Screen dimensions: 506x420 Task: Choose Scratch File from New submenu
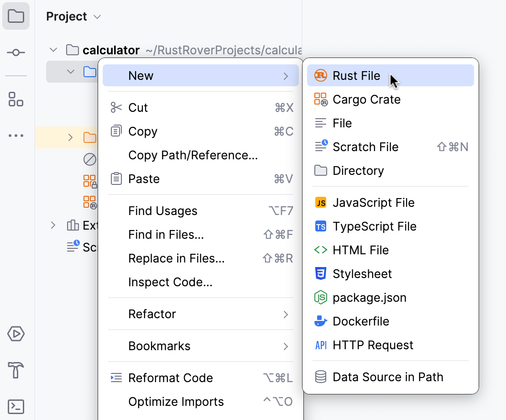[x=391, y=147]
